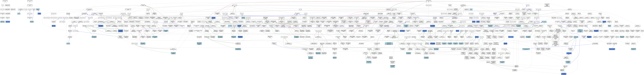Click the 'liver morphogenesis' node
The width and height of the screenshot is (644, 75).
pyautogui.click(x=75, y=31)
